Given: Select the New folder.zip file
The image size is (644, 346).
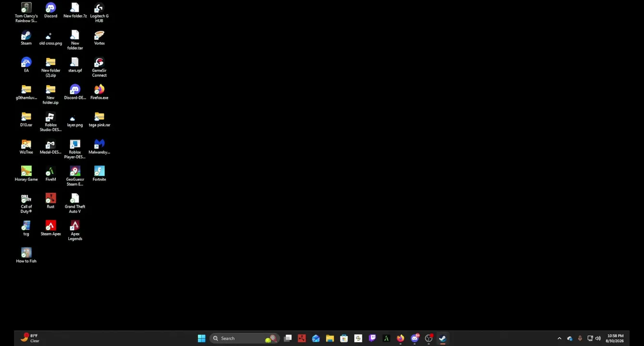Looking at the screenshot, I should click(x=51, y=95).
